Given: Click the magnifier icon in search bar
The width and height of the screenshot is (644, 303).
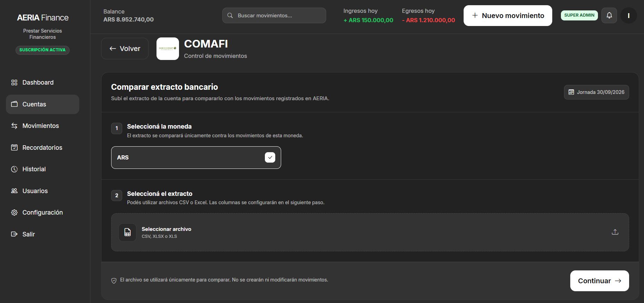Looking at the screenshot, I should pos(230,16).
